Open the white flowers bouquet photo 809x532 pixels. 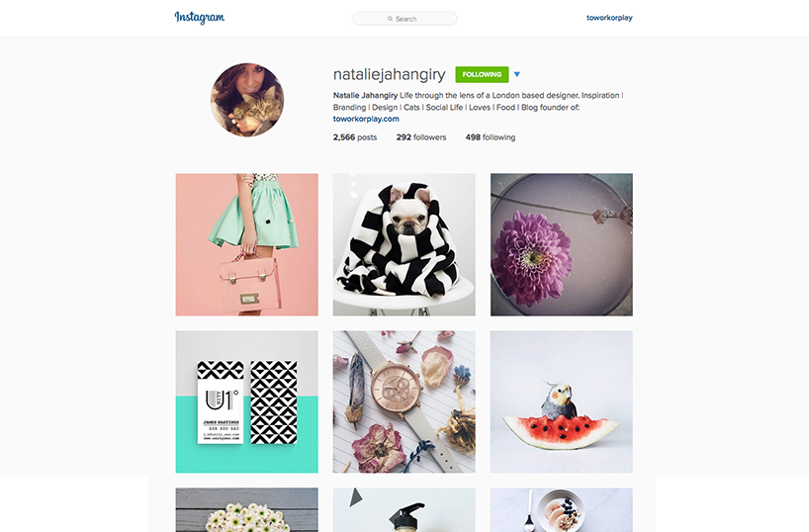(x=246, y=510)
